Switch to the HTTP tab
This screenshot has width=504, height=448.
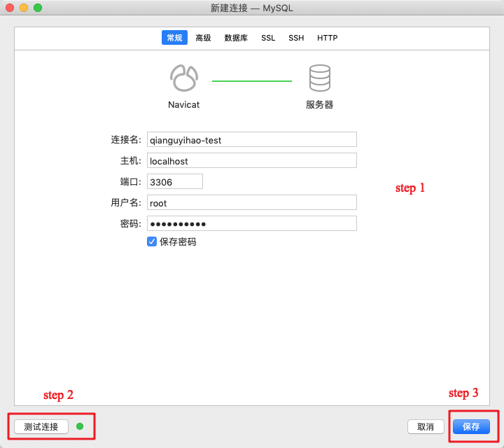(327, 38)
